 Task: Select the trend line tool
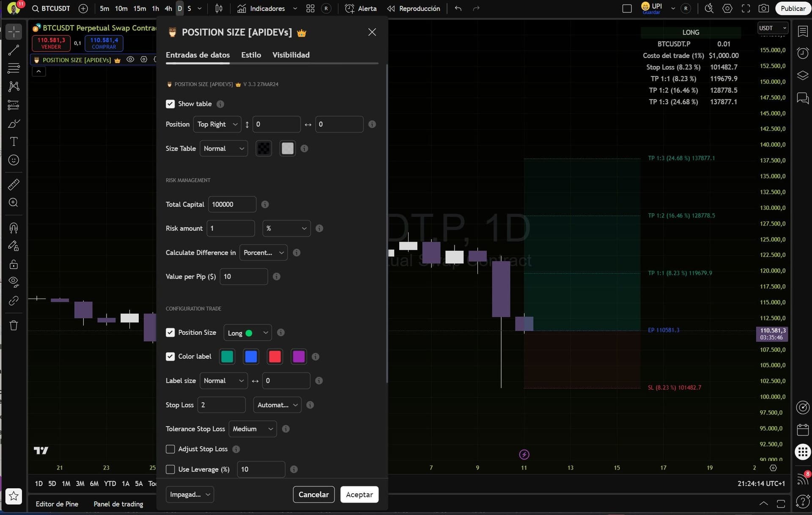pos(14,50)
